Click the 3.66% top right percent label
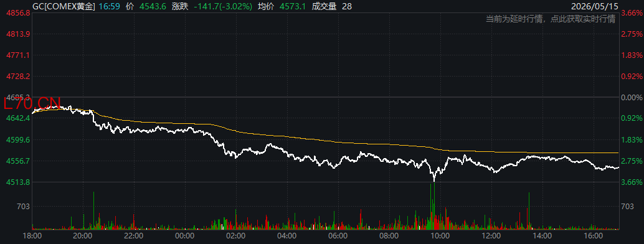 click(x=632, y=13)
